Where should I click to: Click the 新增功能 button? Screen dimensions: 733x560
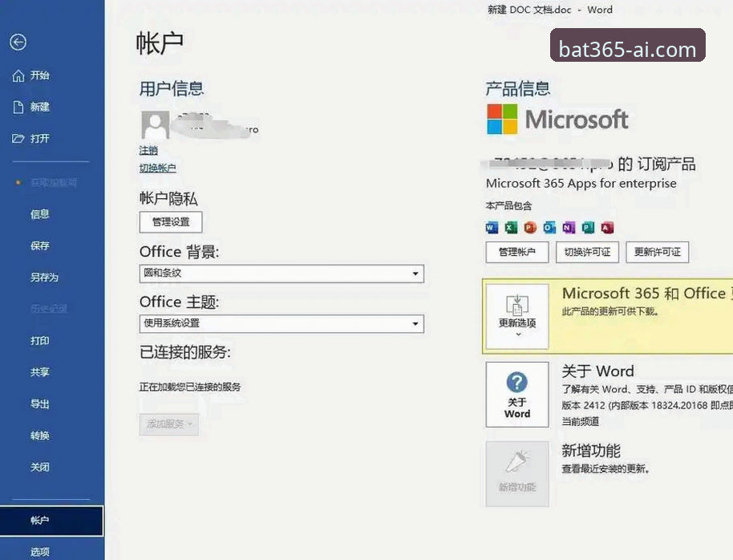517,473
